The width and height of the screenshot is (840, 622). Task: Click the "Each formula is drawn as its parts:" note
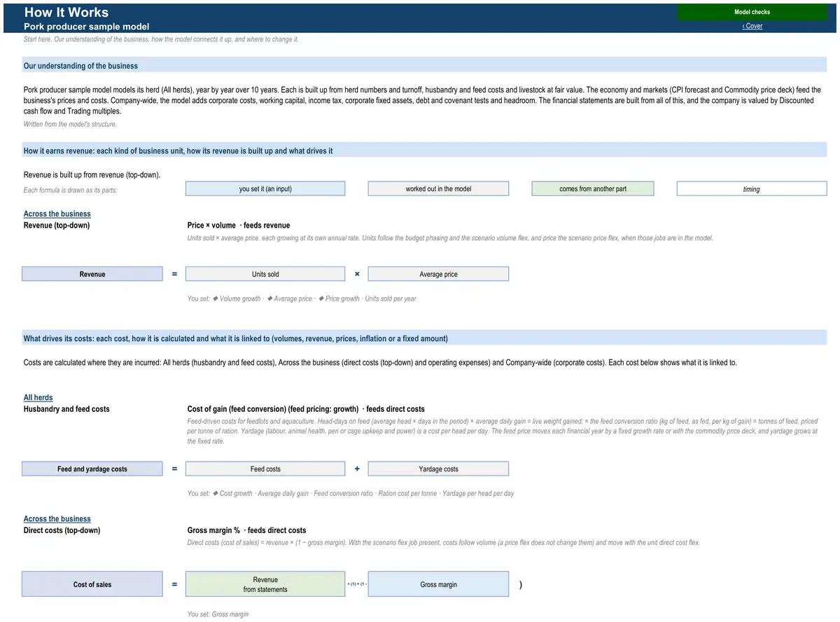click(70, 191)
